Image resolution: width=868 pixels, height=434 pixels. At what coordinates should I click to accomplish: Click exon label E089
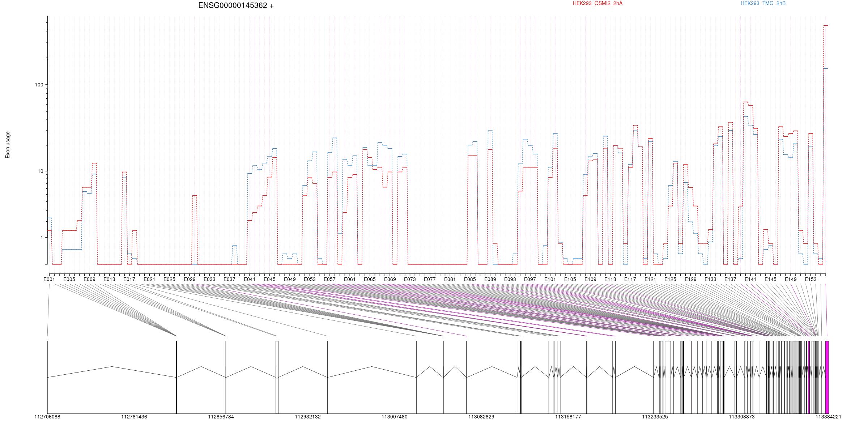coord(490,279)
